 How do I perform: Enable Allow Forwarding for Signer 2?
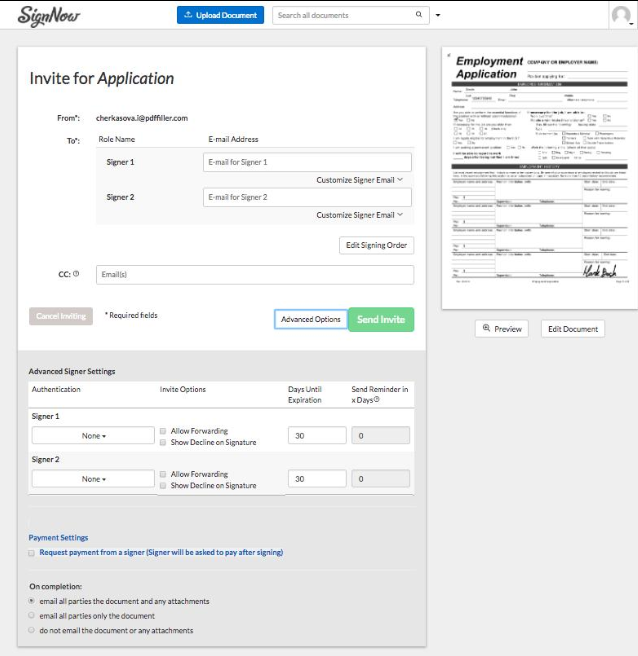[163, 474]
